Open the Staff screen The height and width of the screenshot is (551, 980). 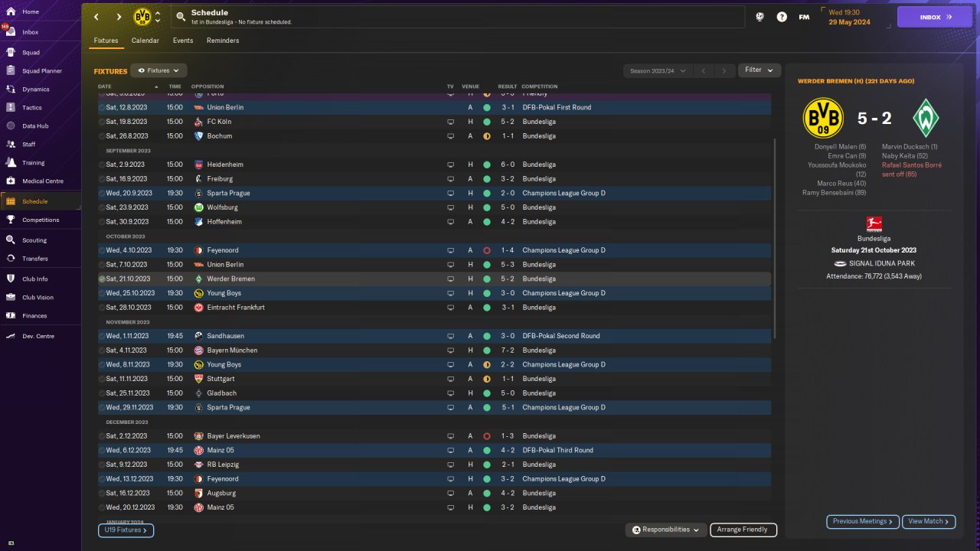coord(41,144)
